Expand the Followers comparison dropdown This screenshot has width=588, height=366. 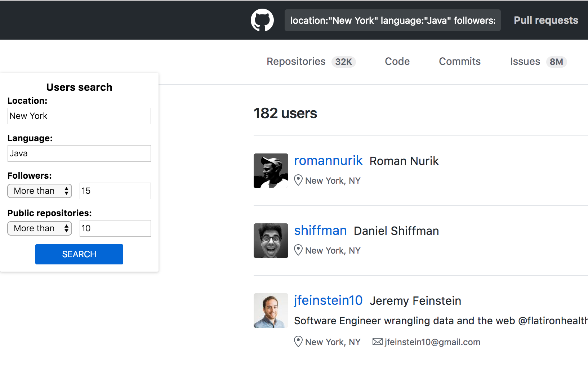coord(40,191)
